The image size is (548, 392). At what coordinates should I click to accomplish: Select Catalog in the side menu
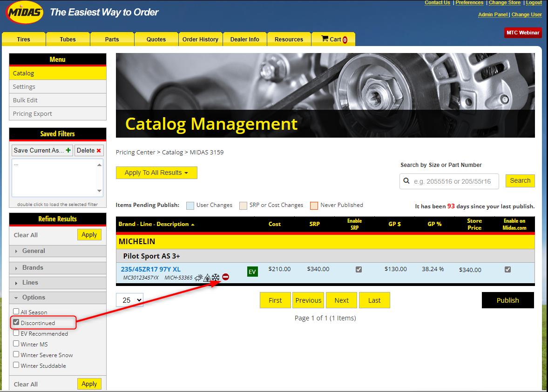58,73
